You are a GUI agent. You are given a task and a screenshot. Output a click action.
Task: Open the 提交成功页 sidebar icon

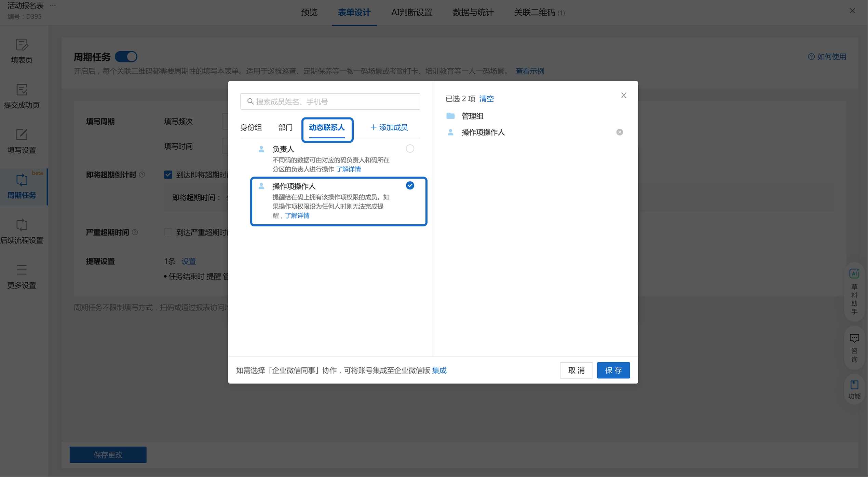pos(22,90)
